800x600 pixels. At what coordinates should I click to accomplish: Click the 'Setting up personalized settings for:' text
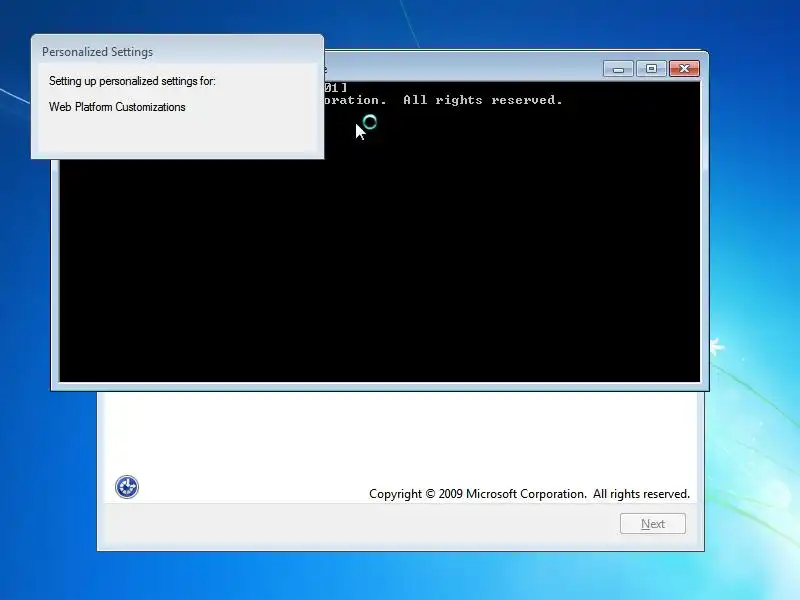[x=132, y=81]
